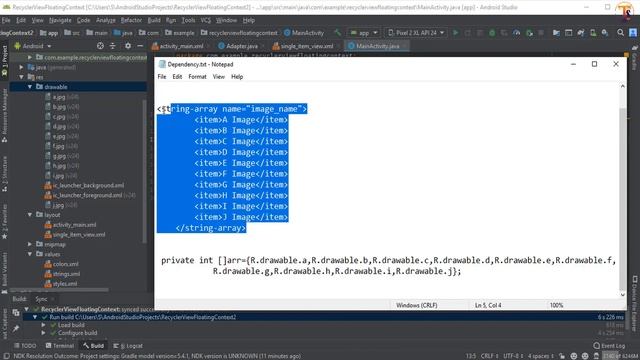Click the tool window toggle icon in status bar
This screenshot has height=360, width=640.
[x=6, y=356]
